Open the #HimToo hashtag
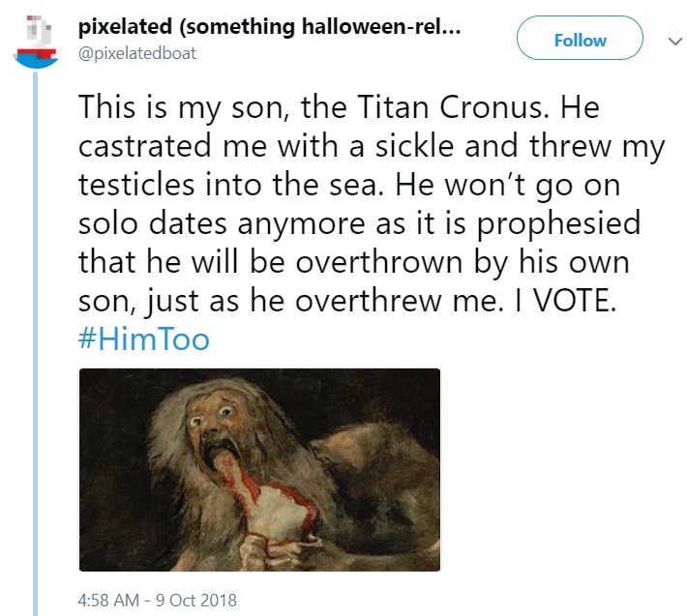The height and width of the screenshot is (616, 687). (144, 339)
